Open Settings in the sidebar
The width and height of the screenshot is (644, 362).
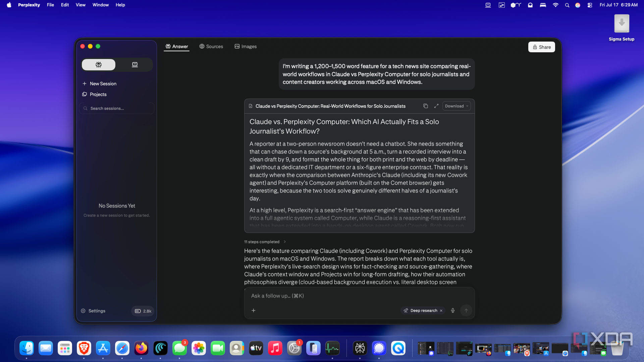(93, 311)
